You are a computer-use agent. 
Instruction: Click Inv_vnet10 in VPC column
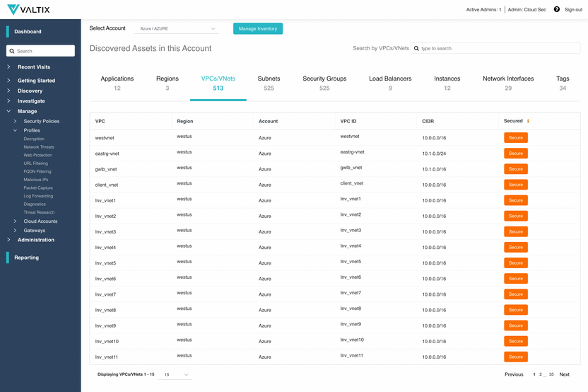tap(107, 341)
